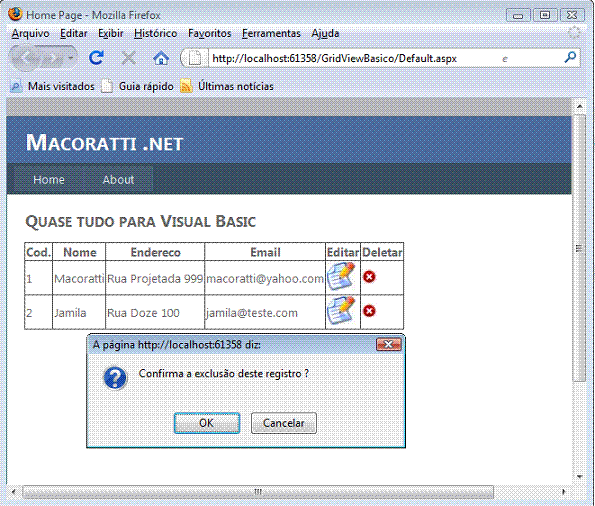Image resolution: width=595 pixels, height=506 pixels.
Task: Open the About tab in site navigation
Action: pyautogui.click(x=118, y=180)
